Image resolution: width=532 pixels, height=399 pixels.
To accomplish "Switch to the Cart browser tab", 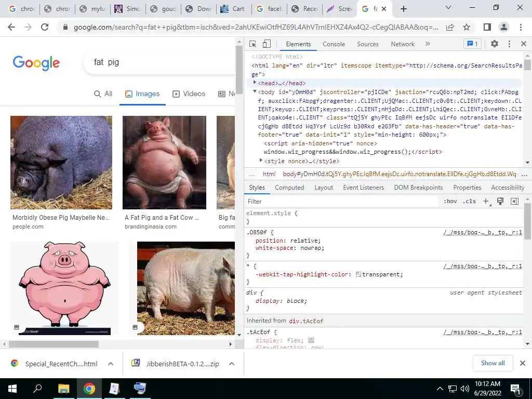I will click(x=233, y=9).
